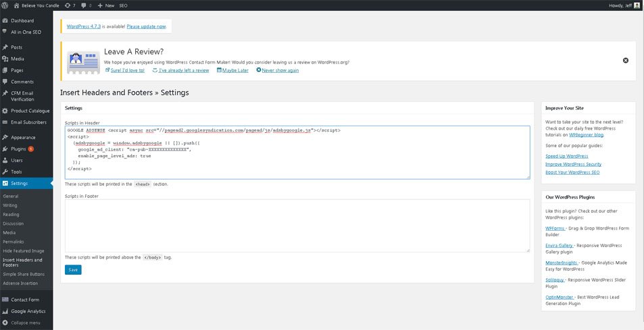Open Writing settings submenu
The width and height of the screenshot is (644, 330).
click(x=10, y=205)
